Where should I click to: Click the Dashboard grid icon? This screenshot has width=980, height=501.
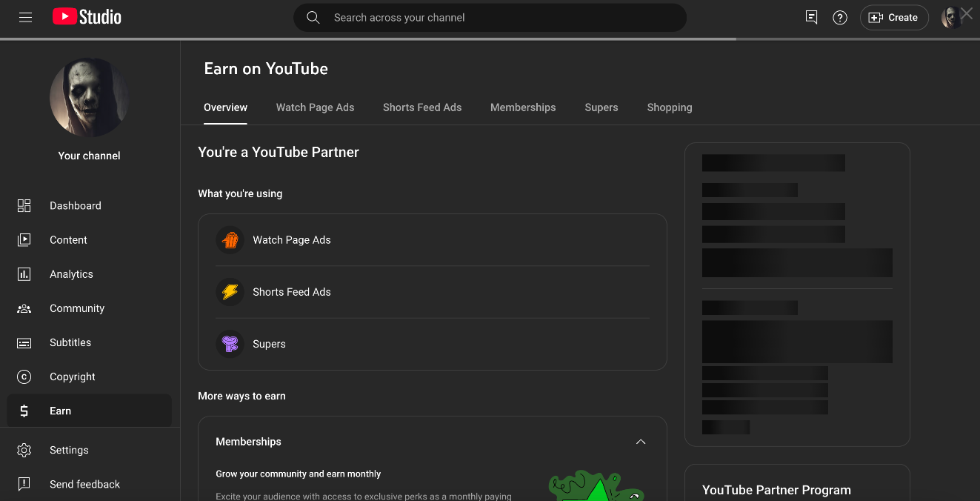[24, 206]
